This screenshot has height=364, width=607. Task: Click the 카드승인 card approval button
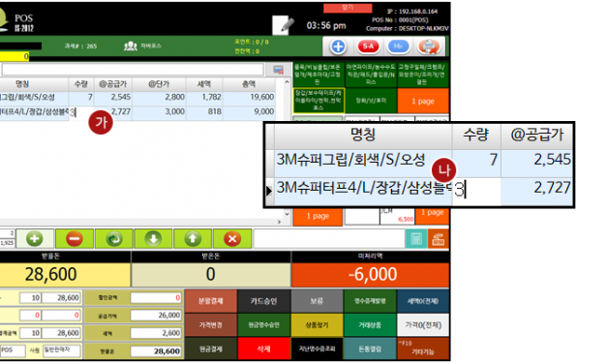point(263,301)
